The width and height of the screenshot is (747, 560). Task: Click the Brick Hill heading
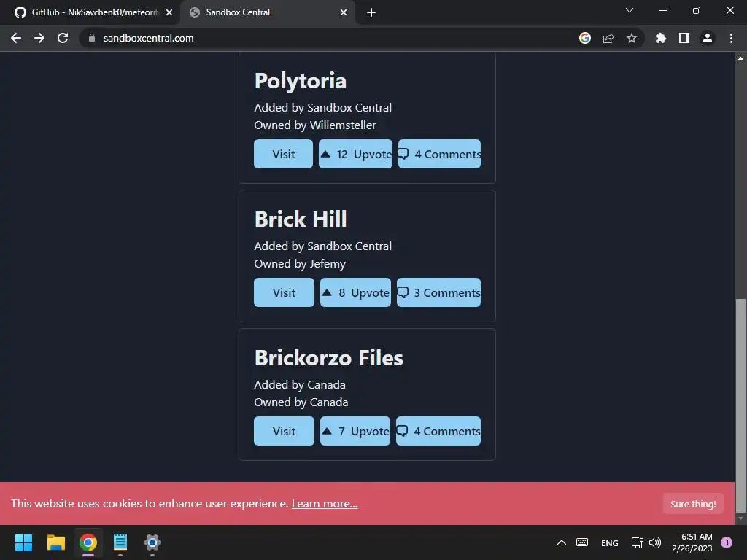pyautogui.click(x=301, y=219)
